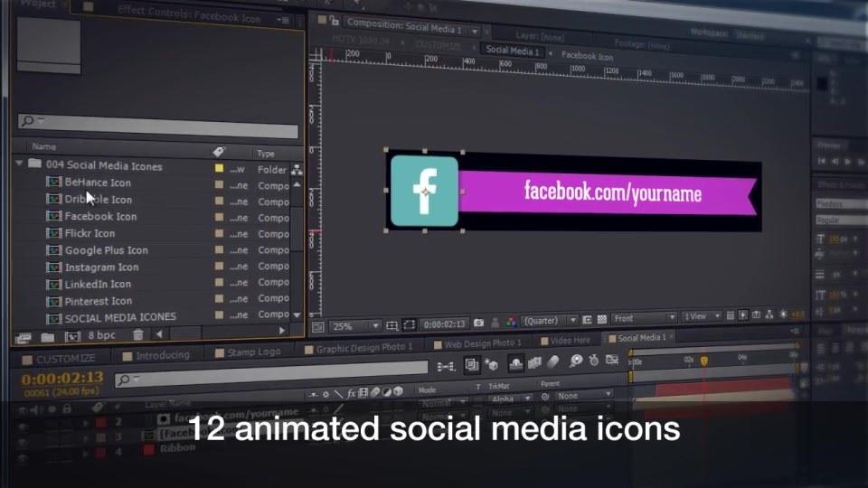Image resolution: width=868 pixels, height=488 pixels.
Task: Collapse the 004 Social Media Icones folder
Action: click(19, 164)
